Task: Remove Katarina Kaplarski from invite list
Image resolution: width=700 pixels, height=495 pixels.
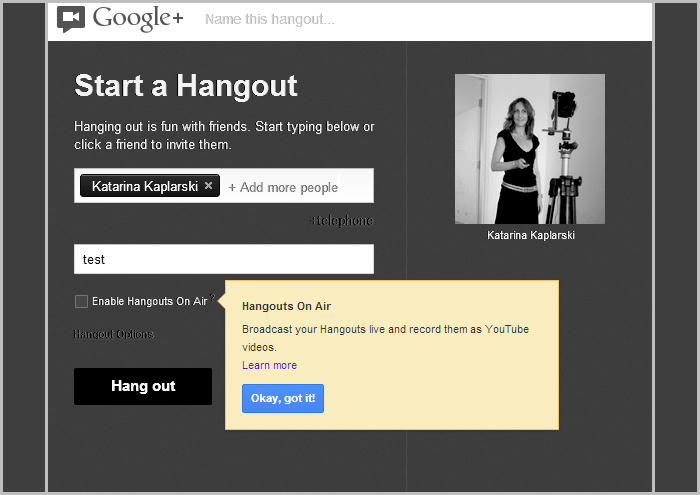Action: (208, 185)
